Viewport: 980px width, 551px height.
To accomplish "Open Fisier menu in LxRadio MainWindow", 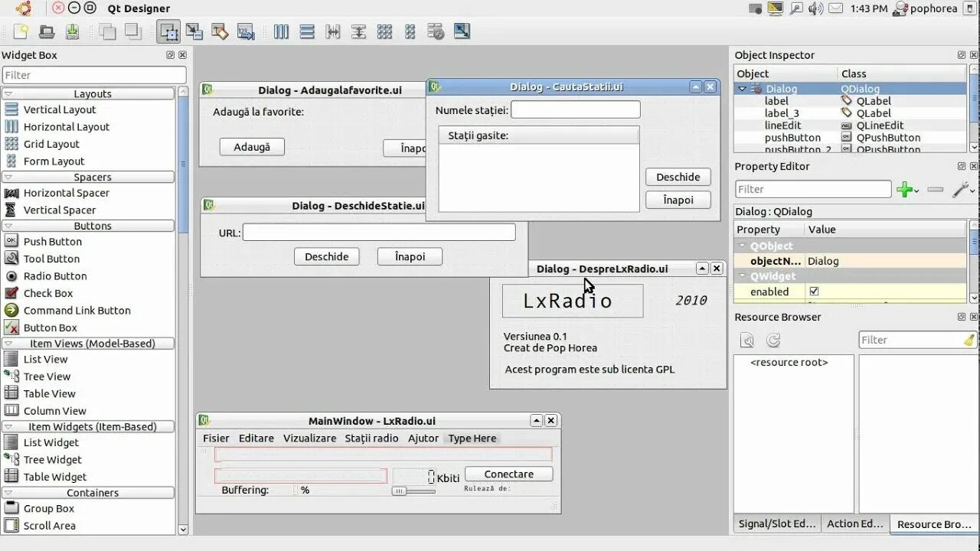I will click(x=216, y=439).
